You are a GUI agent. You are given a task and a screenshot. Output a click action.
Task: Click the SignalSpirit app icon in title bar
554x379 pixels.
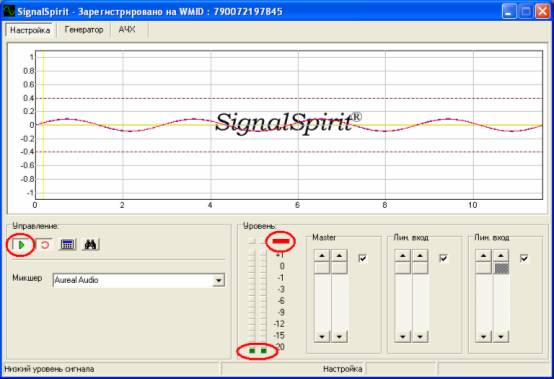pyautogui.click(x=9, y=11)
